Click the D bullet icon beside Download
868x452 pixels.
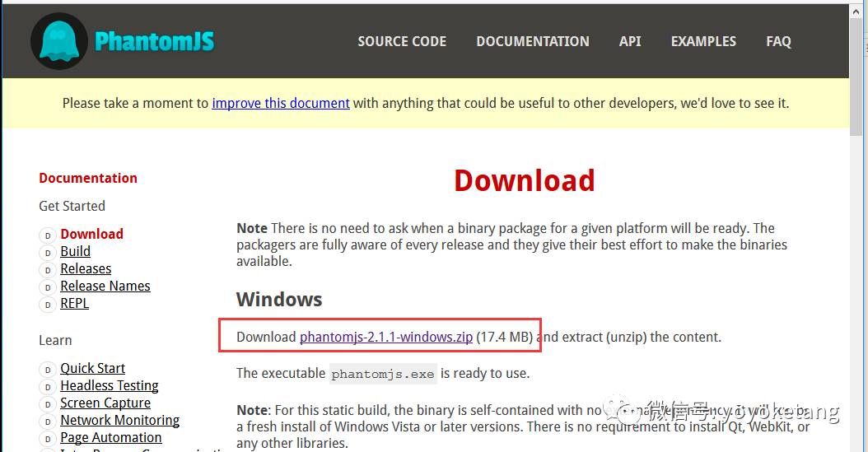click(48, 235)
